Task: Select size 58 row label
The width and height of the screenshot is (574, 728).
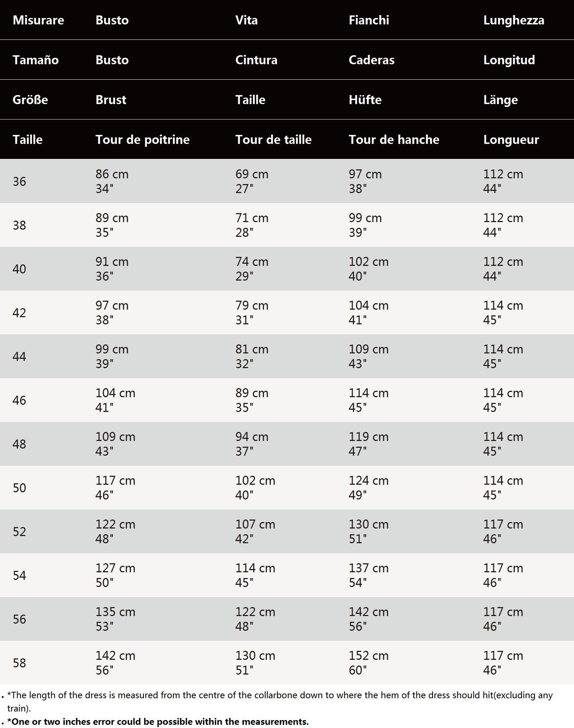Action: [19, 663]
